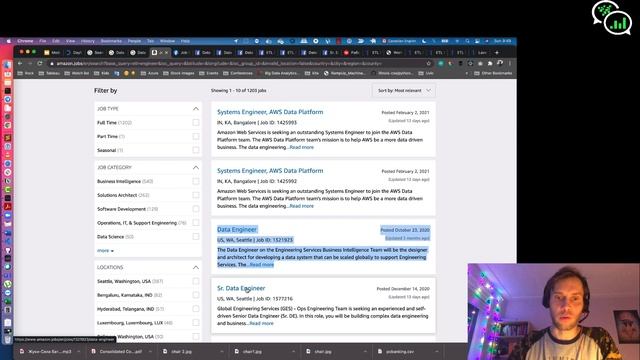Open the Apple menu

coord(9,41)
